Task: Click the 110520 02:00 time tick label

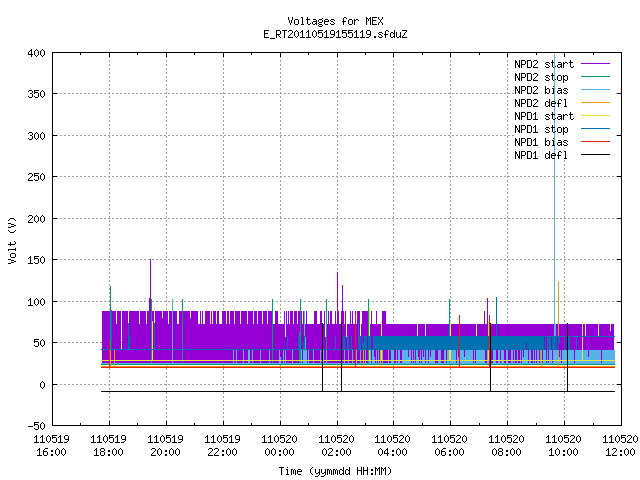Action: tap(336, 446)
